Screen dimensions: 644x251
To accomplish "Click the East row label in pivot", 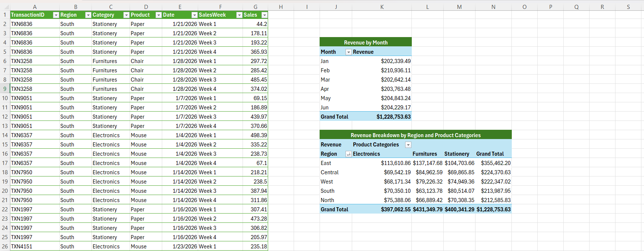I will pos(336,163).
